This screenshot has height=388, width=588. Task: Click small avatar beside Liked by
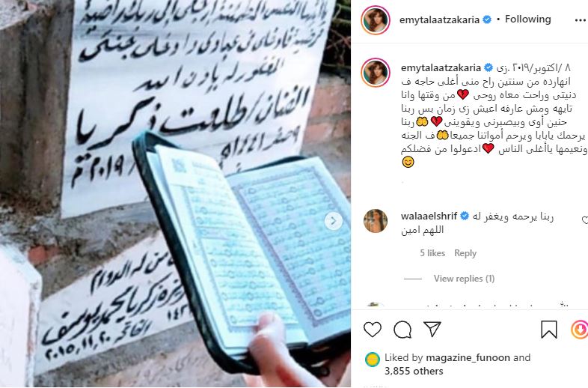pyautogui.click(x=372, y=360)
